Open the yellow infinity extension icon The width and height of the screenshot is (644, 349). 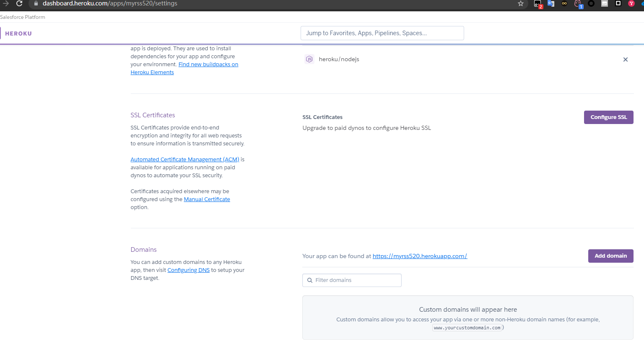(x=564, y=3)
